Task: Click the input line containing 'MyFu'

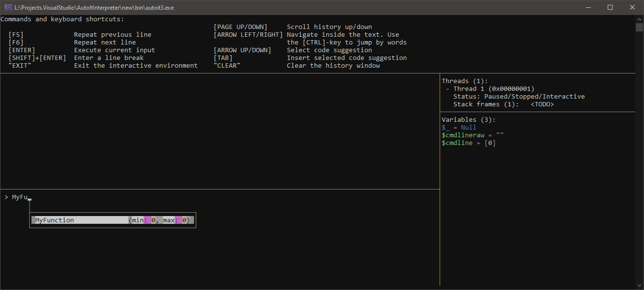Action: point(20,197)
